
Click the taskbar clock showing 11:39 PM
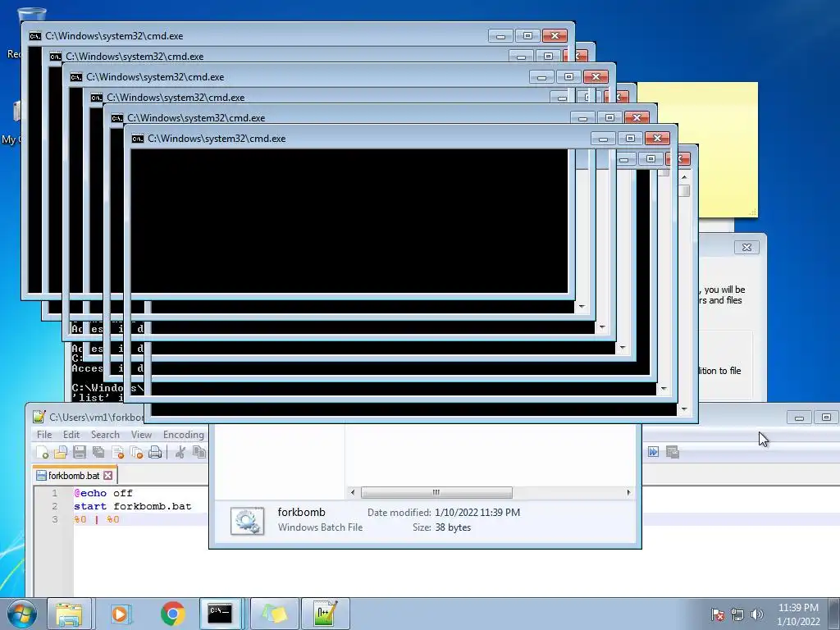click(798, 614)
